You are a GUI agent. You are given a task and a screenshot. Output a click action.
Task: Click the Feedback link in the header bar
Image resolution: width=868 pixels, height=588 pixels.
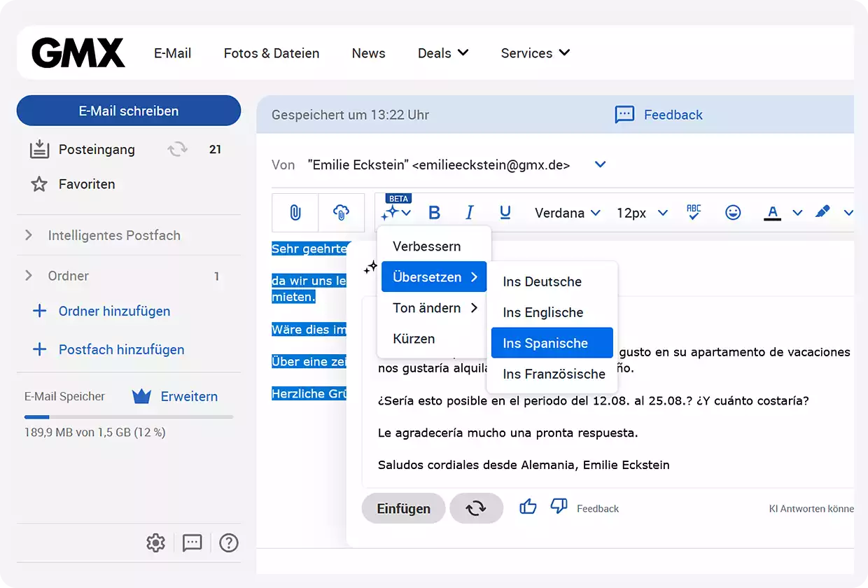tap(673, 115)
